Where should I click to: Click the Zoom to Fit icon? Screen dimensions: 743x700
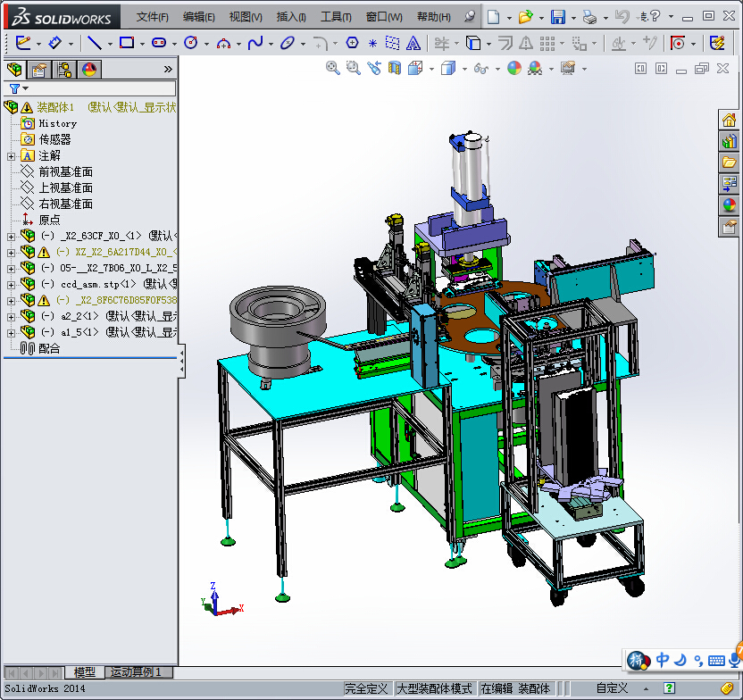click(x=332, y=68)
